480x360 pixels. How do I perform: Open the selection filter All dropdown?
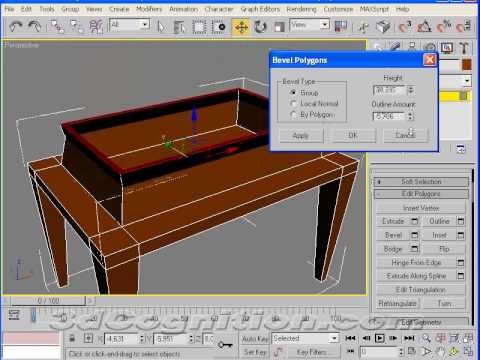129,25
